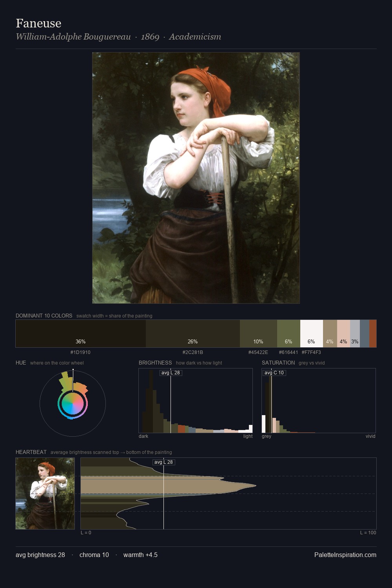Click the #45422E hex label
The width and height of the screenshot is (392, 588).
[258, 352]
